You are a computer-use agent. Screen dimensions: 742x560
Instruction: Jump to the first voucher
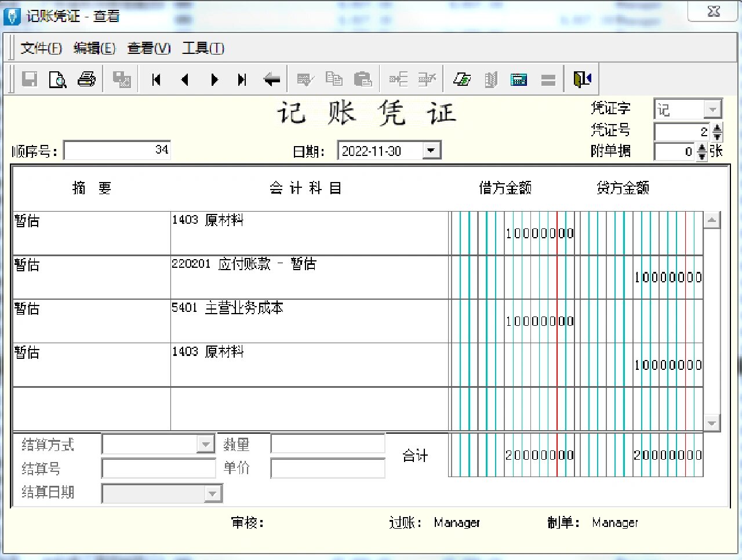point(156,79)
